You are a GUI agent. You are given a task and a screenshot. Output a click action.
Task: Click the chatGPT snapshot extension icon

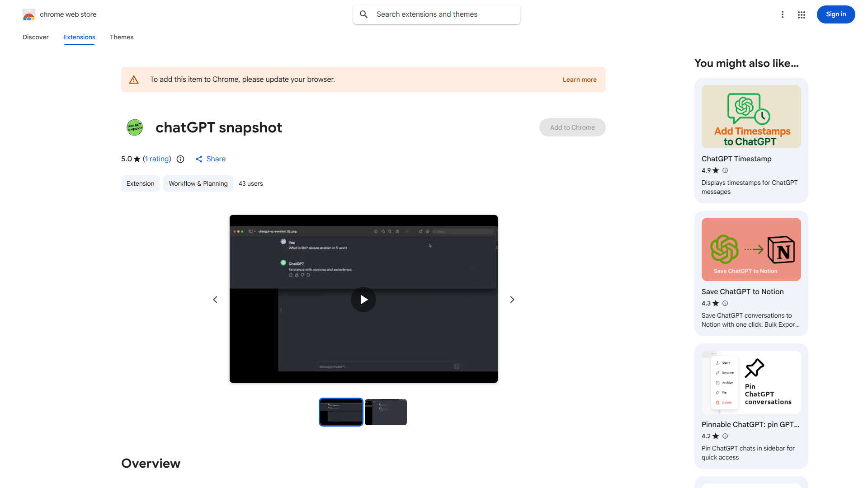134,127
